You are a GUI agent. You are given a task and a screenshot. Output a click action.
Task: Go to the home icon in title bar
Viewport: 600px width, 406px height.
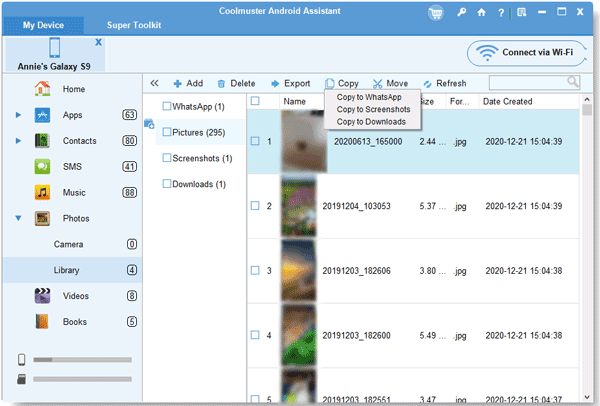point(481,12)
